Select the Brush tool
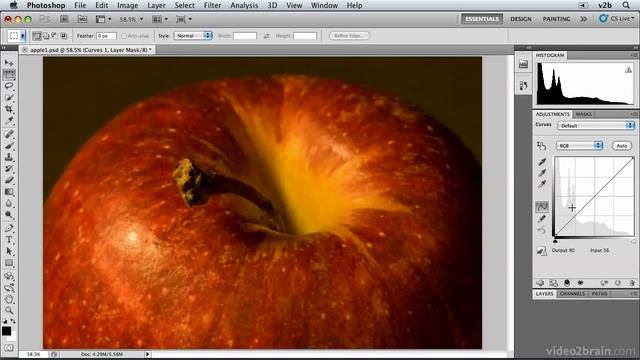This screenshot has width=640, height=360. [9, 145]
